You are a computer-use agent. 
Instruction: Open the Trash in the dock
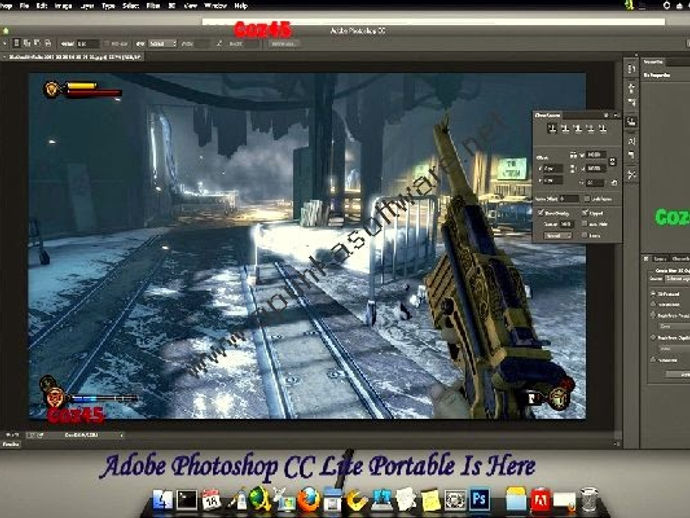pos(588,500)
